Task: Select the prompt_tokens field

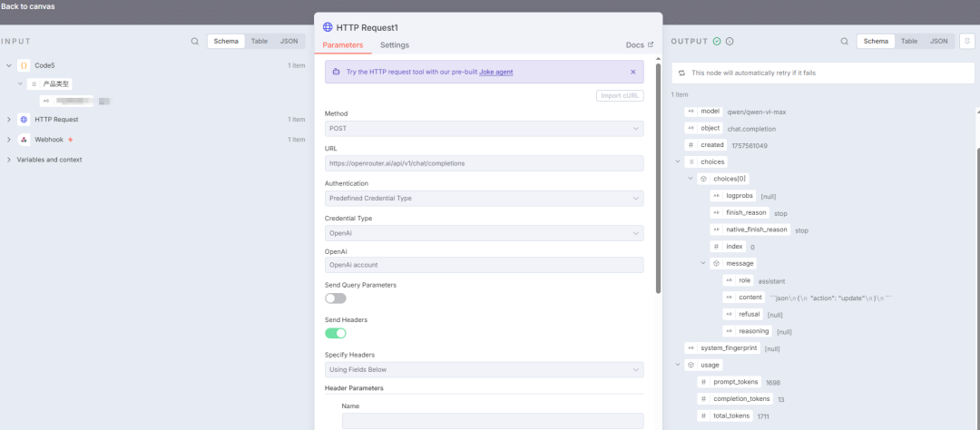Action: click(730, 381)
